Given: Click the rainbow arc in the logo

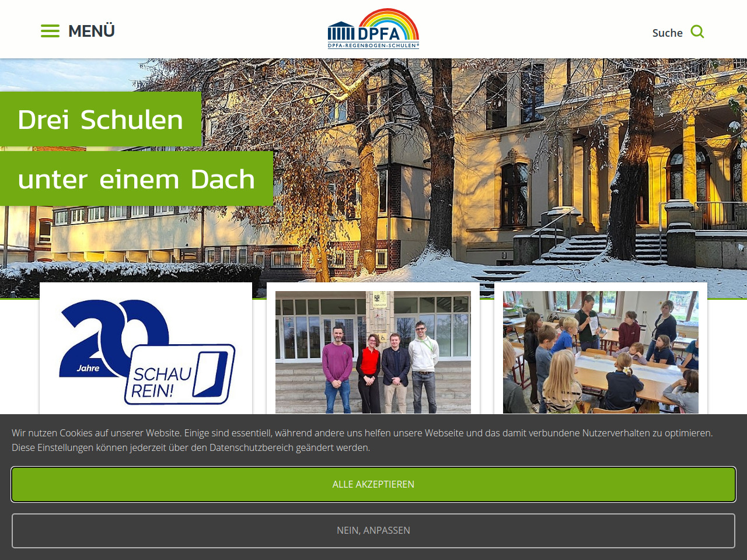Looking at the screenshot, I should click(389, 17).
